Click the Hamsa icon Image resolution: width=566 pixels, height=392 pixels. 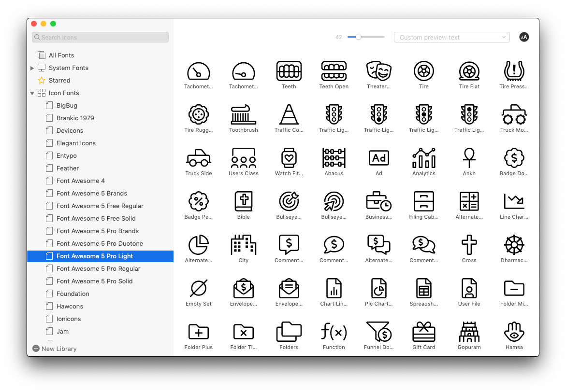coord(514,331)
